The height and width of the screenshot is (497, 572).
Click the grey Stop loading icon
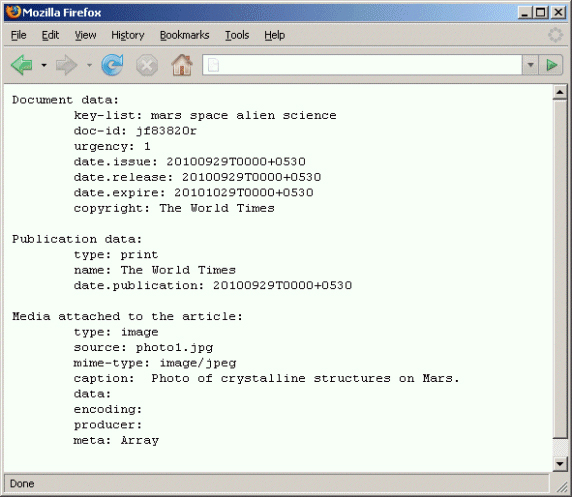[x=147, y=66]
